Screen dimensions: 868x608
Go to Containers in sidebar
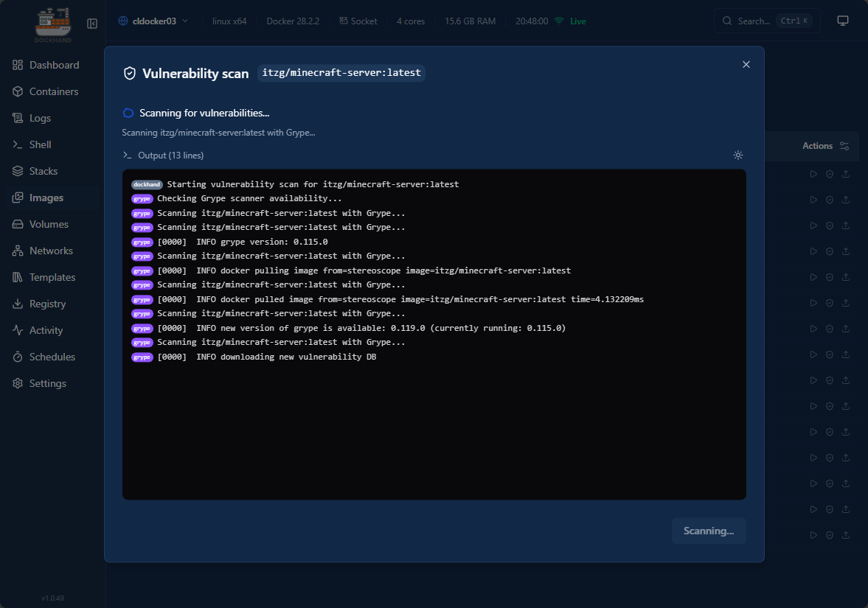tap(46, 91)
